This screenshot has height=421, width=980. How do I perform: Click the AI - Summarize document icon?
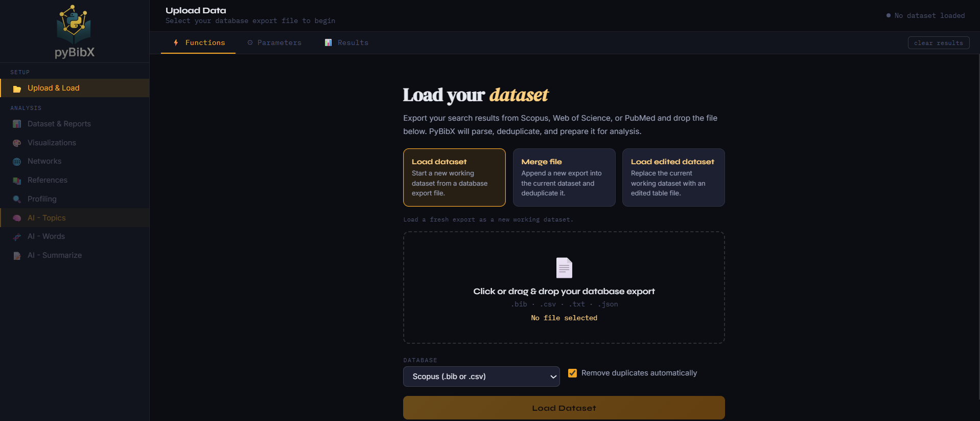(x=17, y=256)
